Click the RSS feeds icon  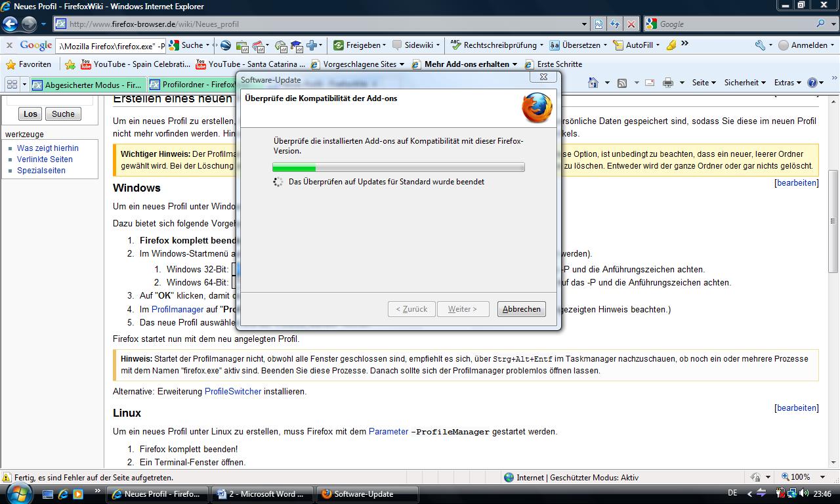[x=621, y=83]
